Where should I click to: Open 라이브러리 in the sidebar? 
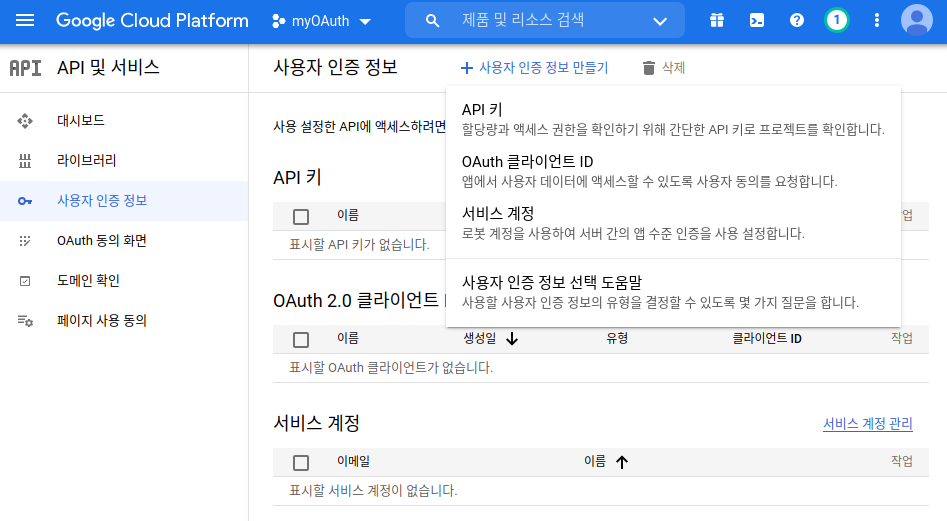pos(86,161)
